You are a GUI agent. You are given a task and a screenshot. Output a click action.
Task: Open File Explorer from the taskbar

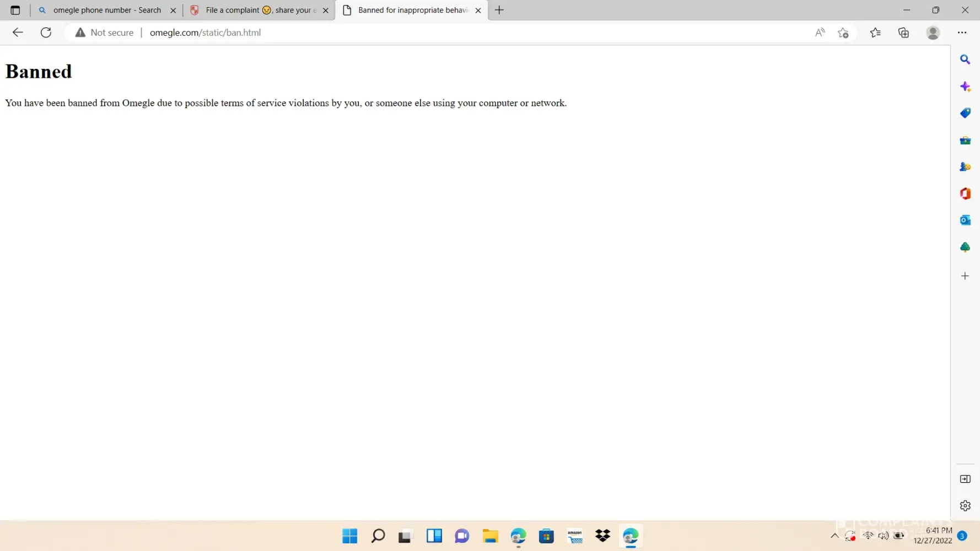tap(490, 536)
